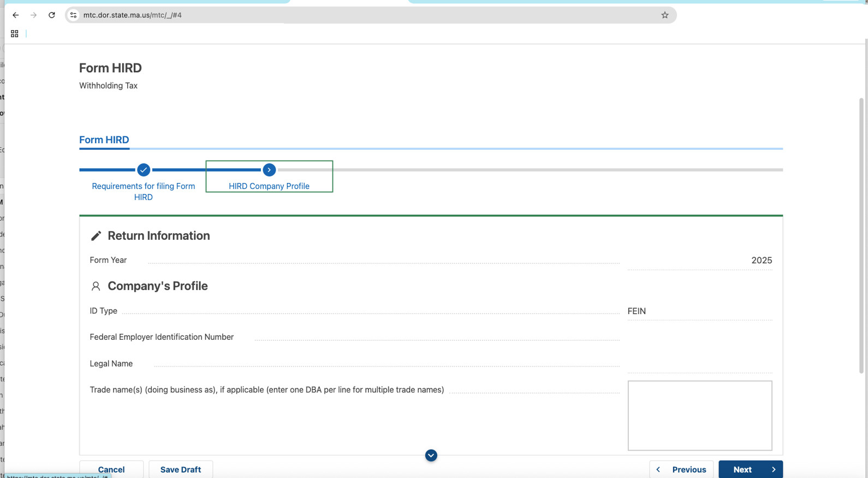Click the Form Year value 2025
The height and width of the screenshot is (478, 868).
click(762, 261)
